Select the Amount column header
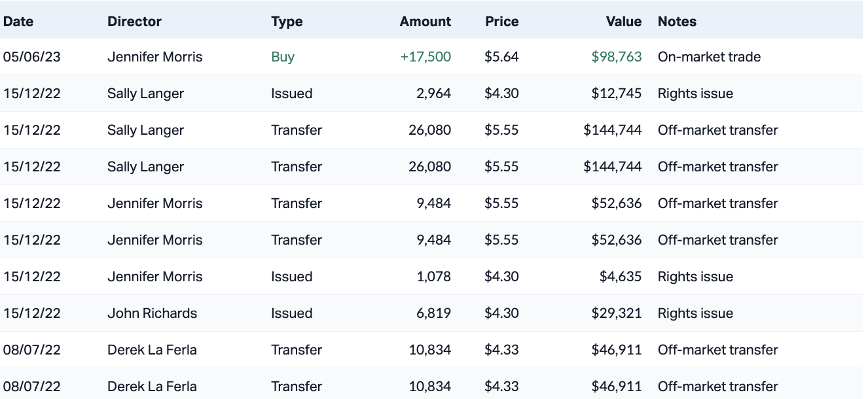The image size is (868, 399). pos(425,22)
